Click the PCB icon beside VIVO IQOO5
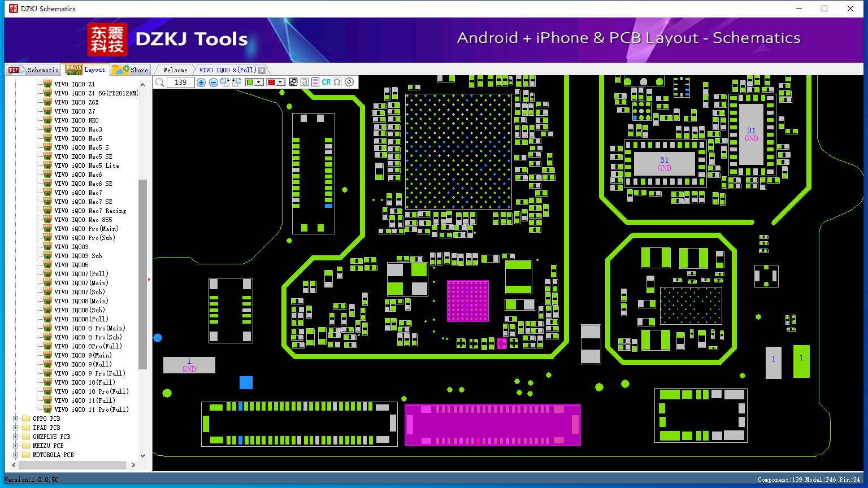The width and height of the screenshot is (868, 488). click(47, 265)
